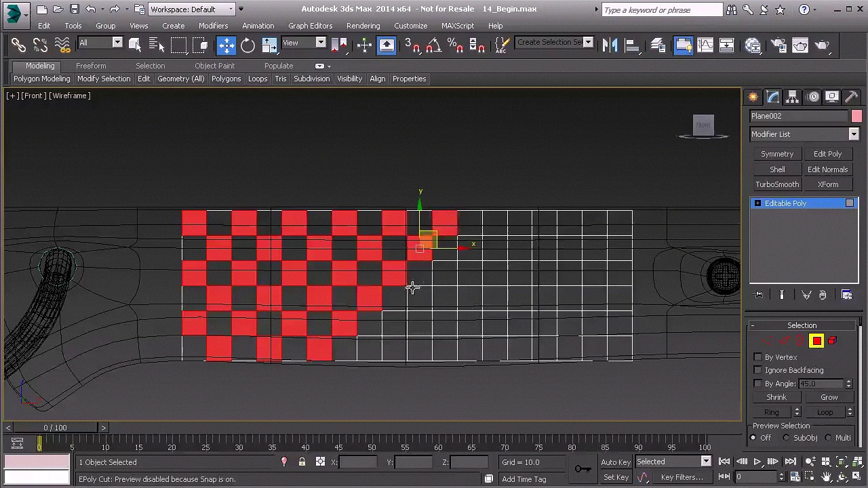Expand the Editable Poly stack entry
The height and width of the screenshot is (488, 868).
tap(757, 203)
